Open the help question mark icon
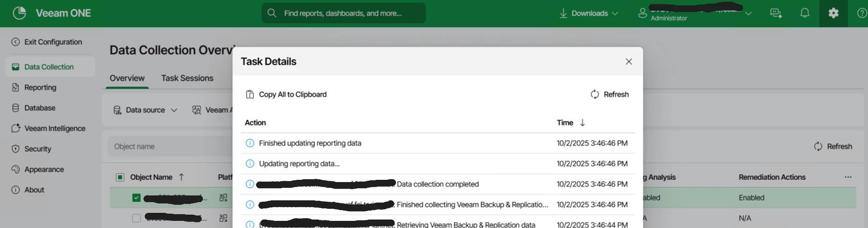 (x=862, y=13)
